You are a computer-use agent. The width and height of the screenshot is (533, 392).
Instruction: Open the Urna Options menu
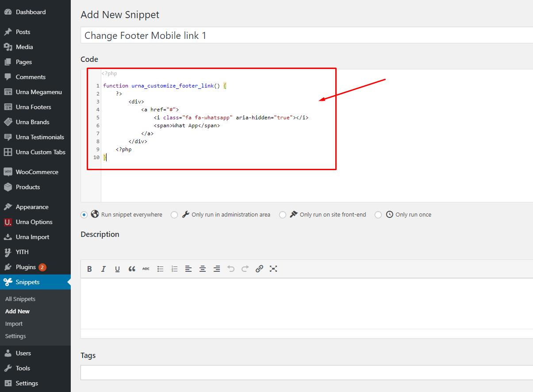click(35, 222)
